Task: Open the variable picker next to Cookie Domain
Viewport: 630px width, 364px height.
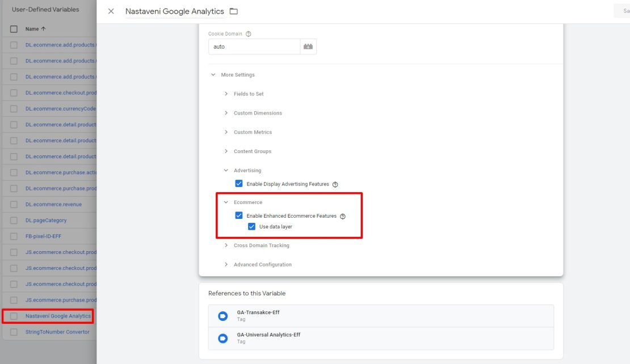Action: 308,46
